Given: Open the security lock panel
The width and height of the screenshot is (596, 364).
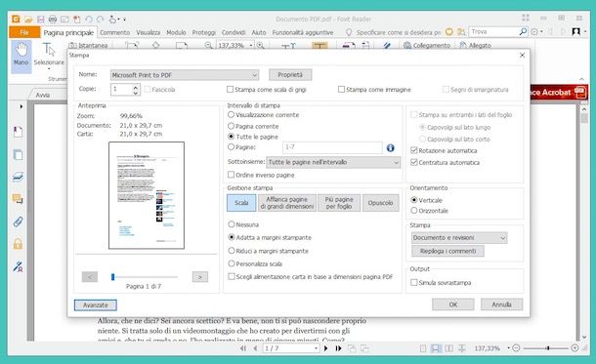Looking at the screenshot, I should pyautogui.click(x=18, y=244).
